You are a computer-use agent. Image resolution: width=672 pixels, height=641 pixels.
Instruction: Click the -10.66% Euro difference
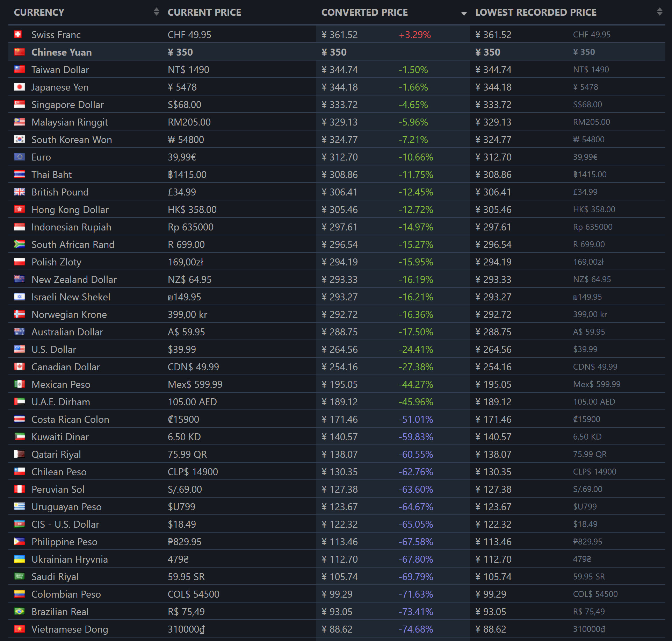pos(416,157)
